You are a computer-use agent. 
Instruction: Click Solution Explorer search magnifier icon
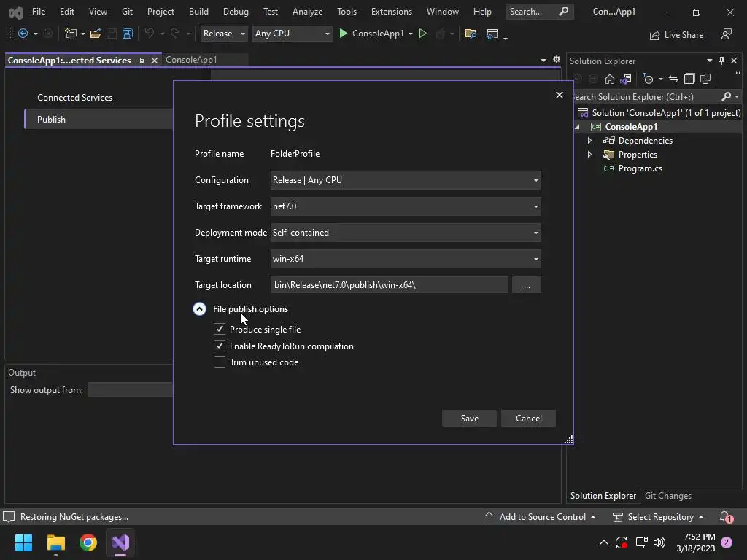(x=726, y=97)
